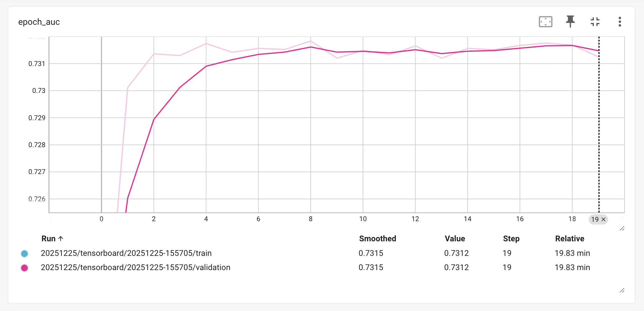Click the epoch_auc card title
Viewport: 644px width, 311px height.
tap(39, 22)
